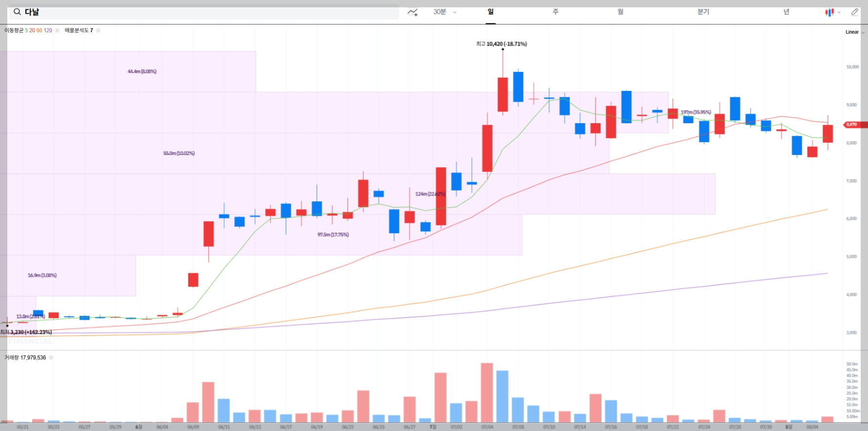
Task: Switch to the 주 weekly tab
Action: point(555,12)
